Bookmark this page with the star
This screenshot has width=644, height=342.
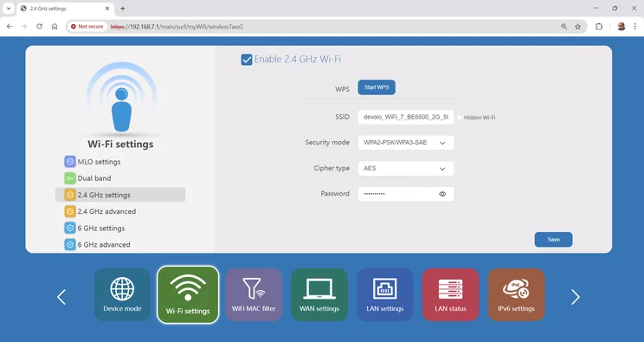578,26
